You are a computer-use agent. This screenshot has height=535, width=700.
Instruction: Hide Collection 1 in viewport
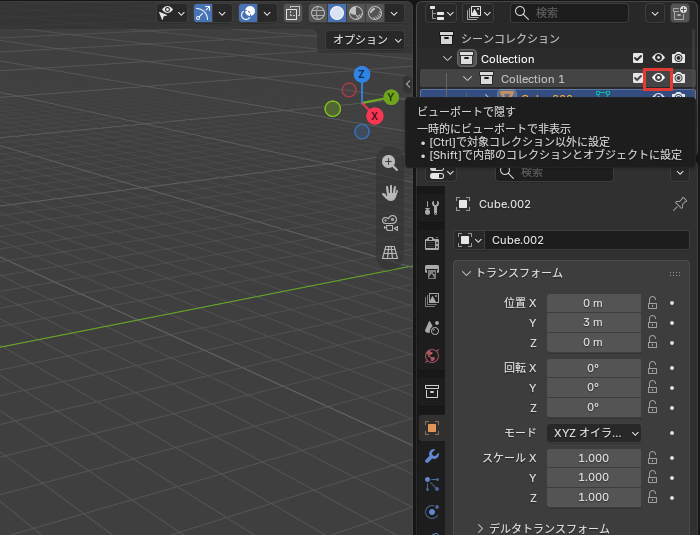tap(658, 78)
